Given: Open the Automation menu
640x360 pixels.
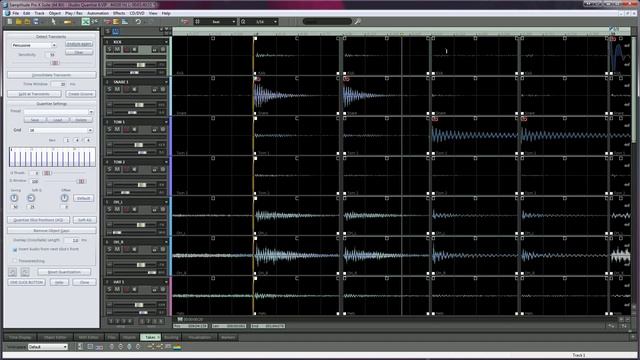Looking at the screenshot, I should (98, 13).
